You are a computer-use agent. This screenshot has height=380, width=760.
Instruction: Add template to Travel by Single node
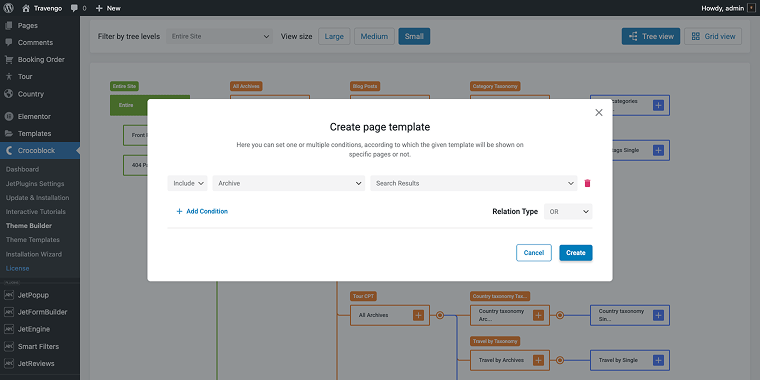(658, 360)
